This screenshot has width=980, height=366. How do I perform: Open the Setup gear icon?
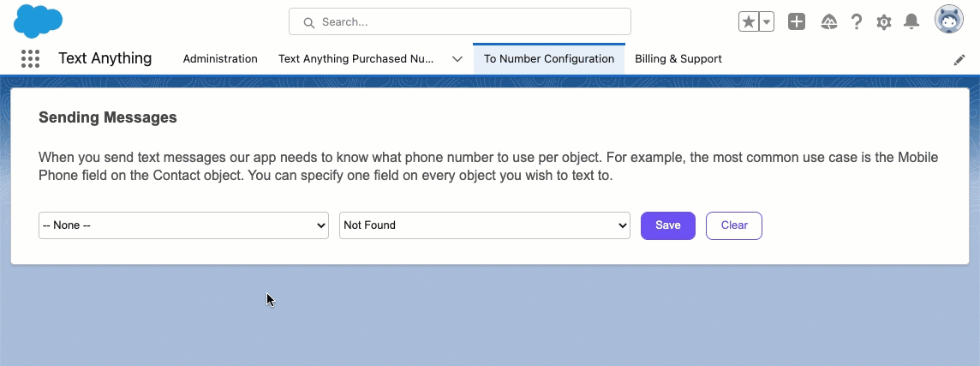pyautogui.click(x=884, y=22)
